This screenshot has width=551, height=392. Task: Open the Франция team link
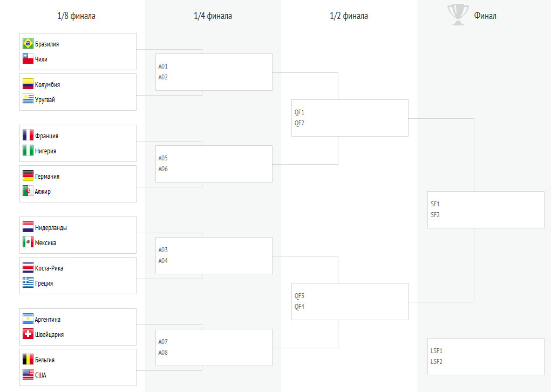coord(47,136)
